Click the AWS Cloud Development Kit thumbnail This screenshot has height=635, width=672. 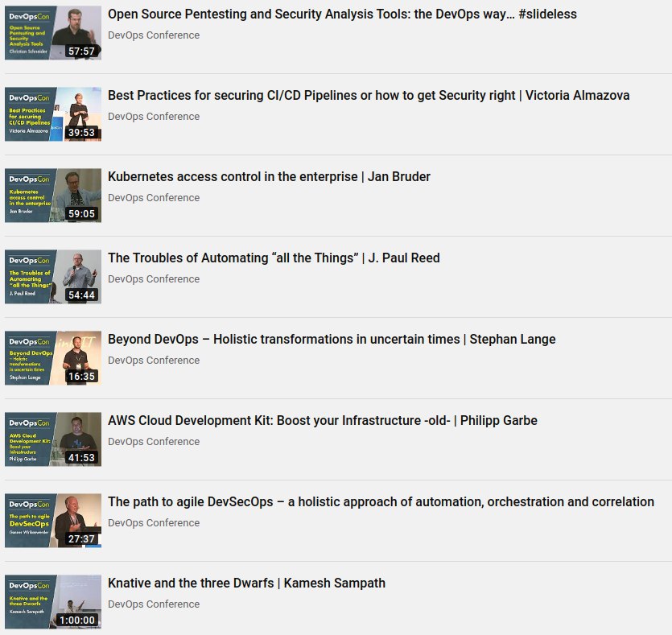click(x=53, y=439)
